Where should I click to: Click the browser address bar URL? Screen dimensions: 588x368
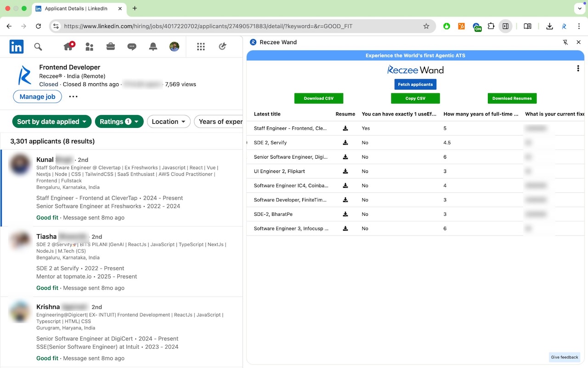(208, 26)
